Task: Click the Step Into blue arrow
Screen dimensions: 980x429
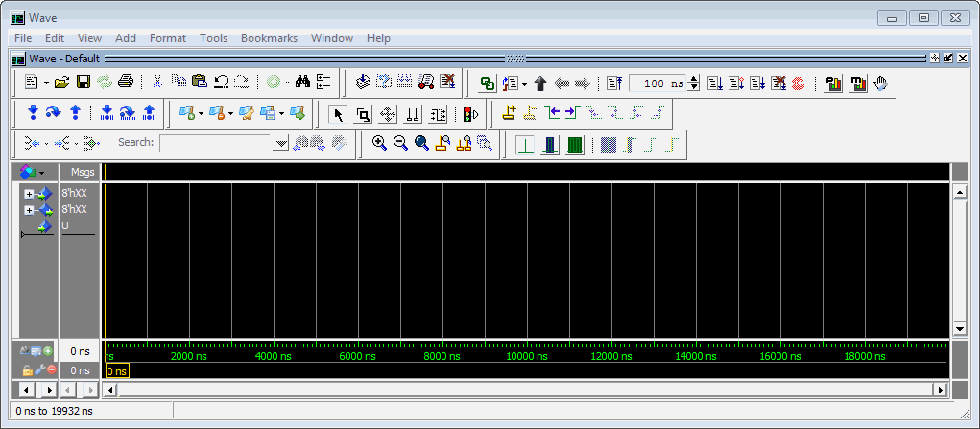Action: click(x=34, y=113)
